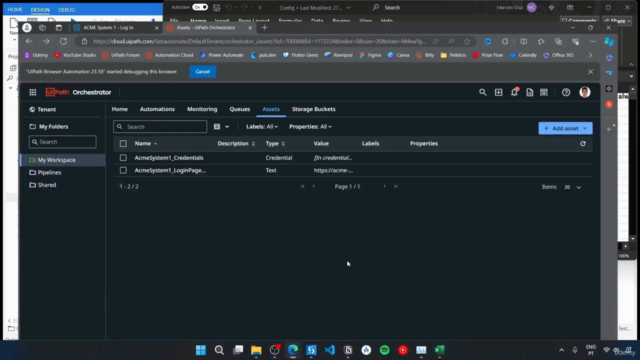640x360 pixels.
Task: Switch to the Automations tab
Action: [157, 109]
